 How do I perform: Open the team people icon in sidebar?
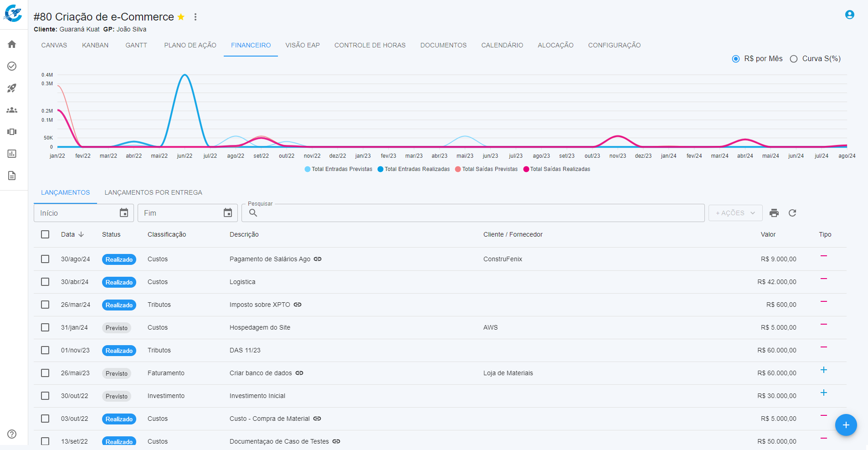point(12,110)
